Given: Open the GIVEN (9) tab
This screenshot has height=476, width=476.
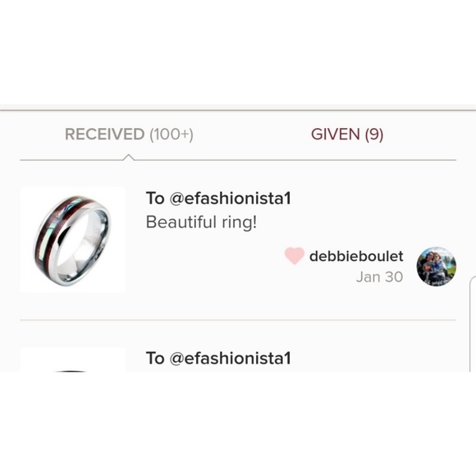Looking at the screenshot, I should coord(347,134).
